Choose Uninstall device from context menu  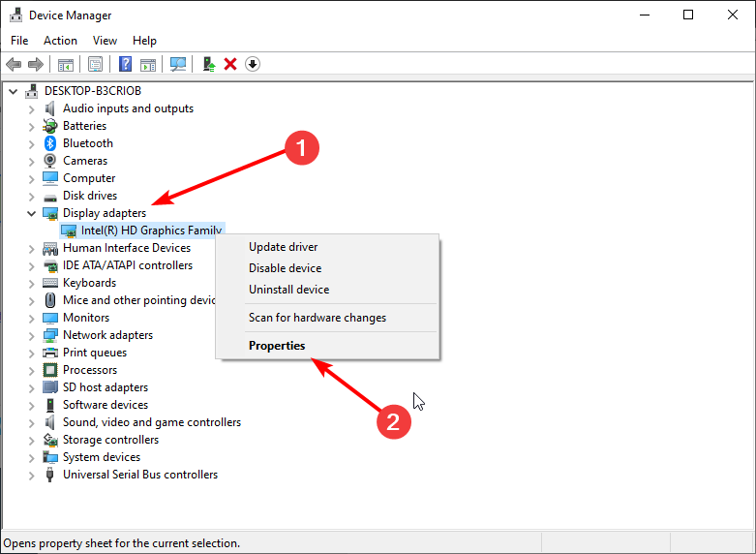[x=327, y=290]
